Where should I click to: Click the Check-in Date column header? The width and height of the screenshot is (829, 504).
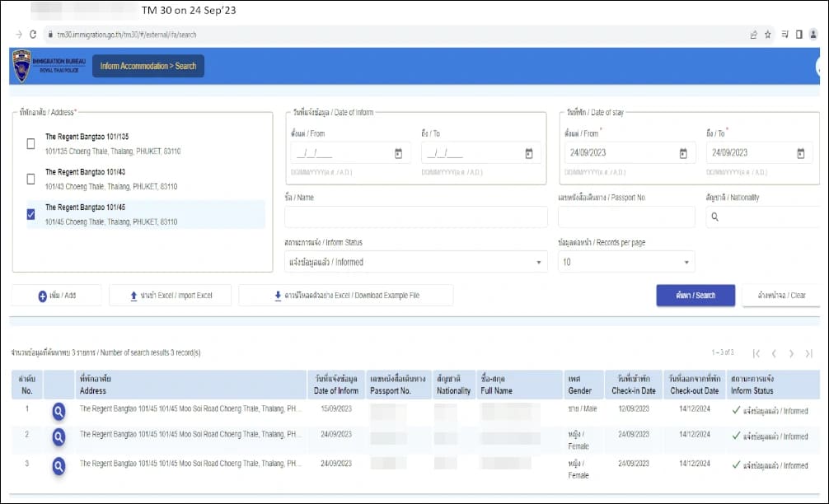click(x=634, y=385)
